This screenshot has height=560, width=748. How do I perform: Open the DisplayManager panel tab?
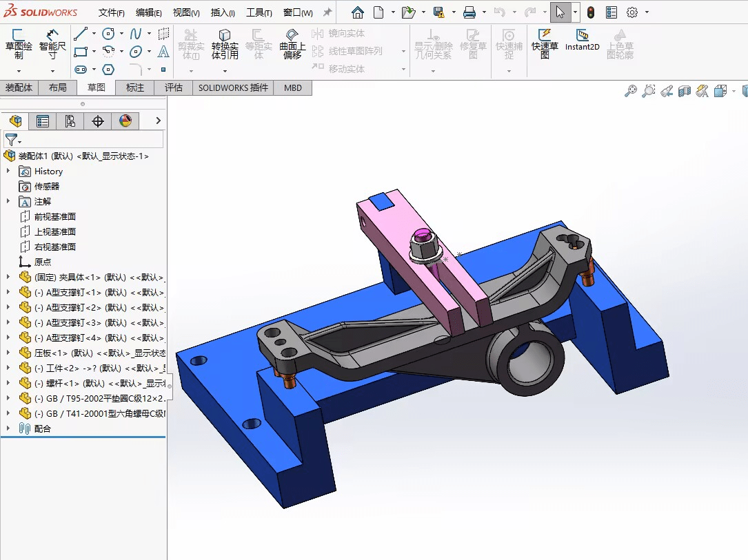[x=125, y=121]
